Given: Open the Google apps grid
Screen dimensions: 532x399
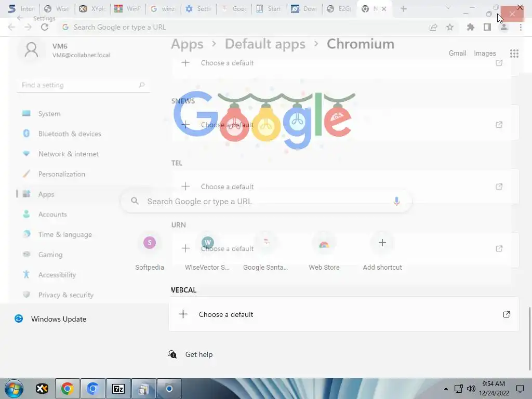Looking at the screenshot, I should tap(514, 54).
